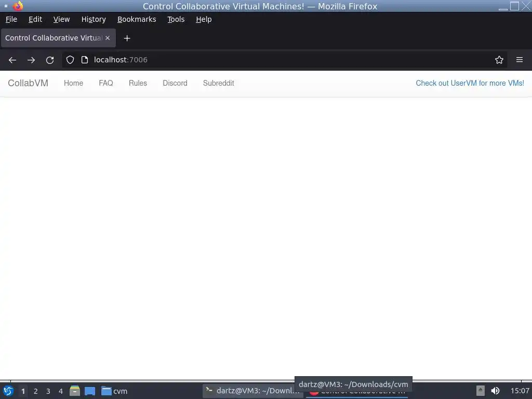The width and height of the screenshot is (532, 399).
Task: Open the cvm folder taskbar item
Action: pyautogui.click(x=114, y=391)
